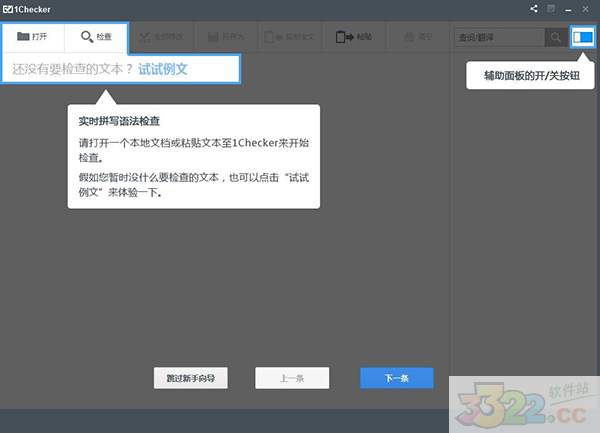The image size is (600, 433).
Task: Choose 另存为 to save the document
Action: coord(226,37)
